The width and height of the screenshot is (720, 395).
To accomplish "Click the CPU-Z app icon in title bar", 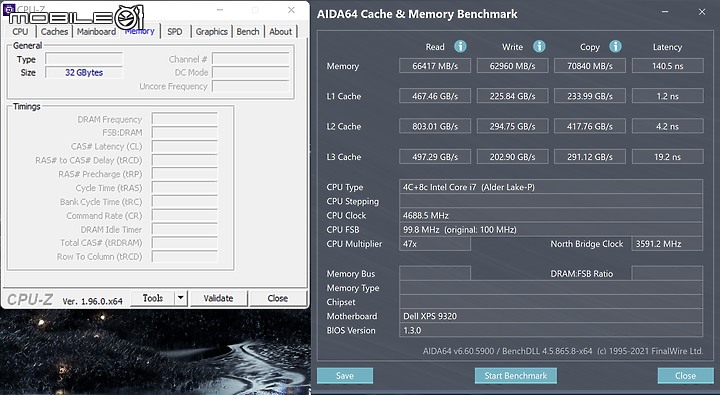I will 9,9.
